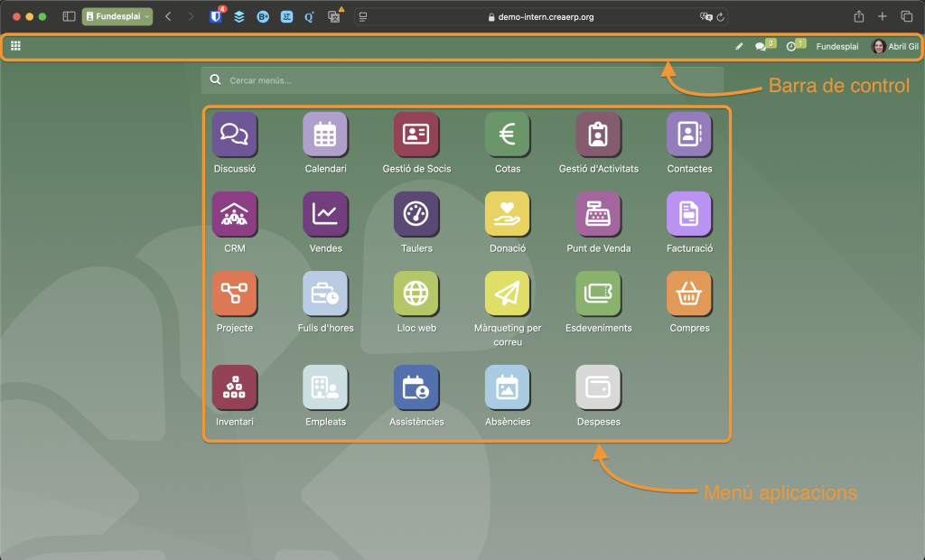Click the apps grid home icon
Screen dimensions: 925x560
point(15,46)
